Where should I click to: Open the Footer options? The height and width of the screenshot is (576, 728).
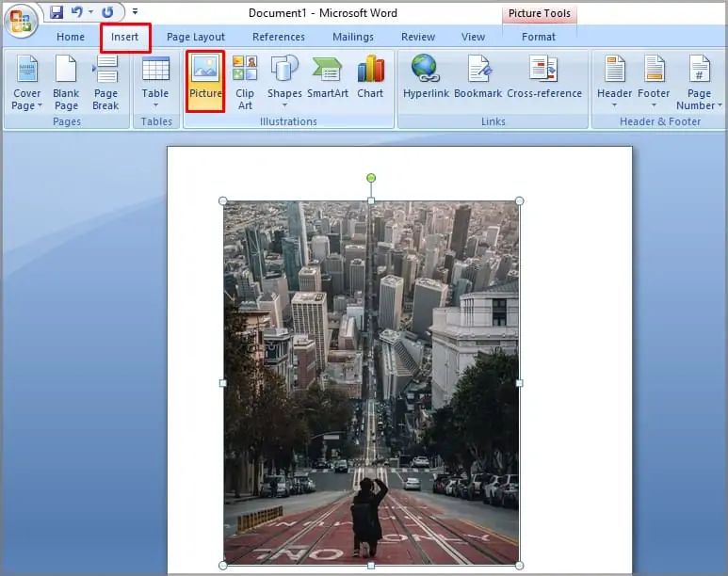[654, 82]
